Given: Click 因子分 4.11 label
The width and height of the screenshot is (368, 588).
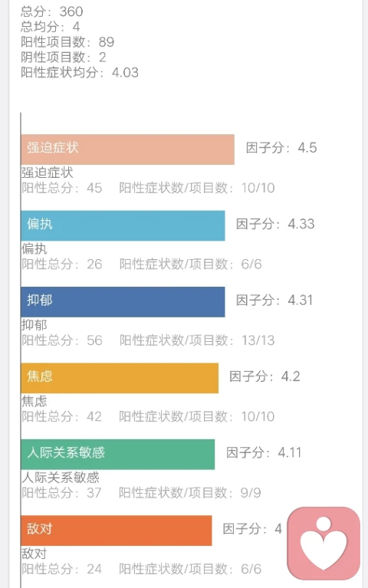Looking at the screenshot, I should (264, 452).
